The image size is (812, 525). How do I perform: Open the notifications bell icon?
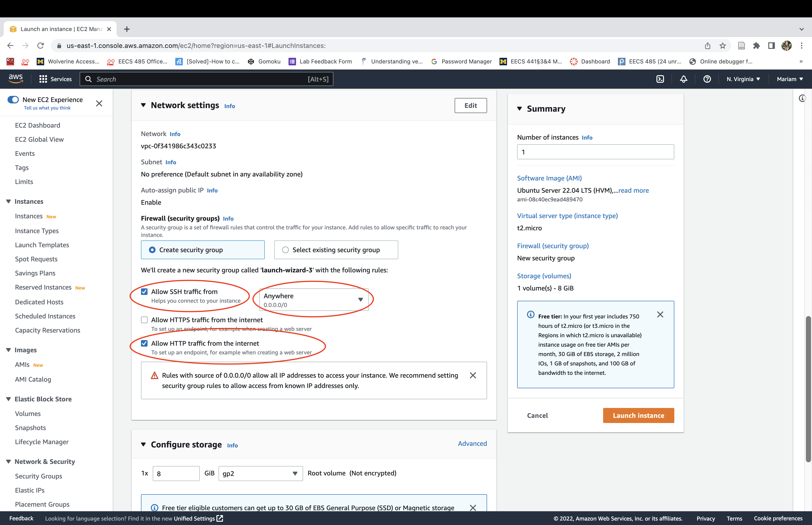click(x=683, y=79)
